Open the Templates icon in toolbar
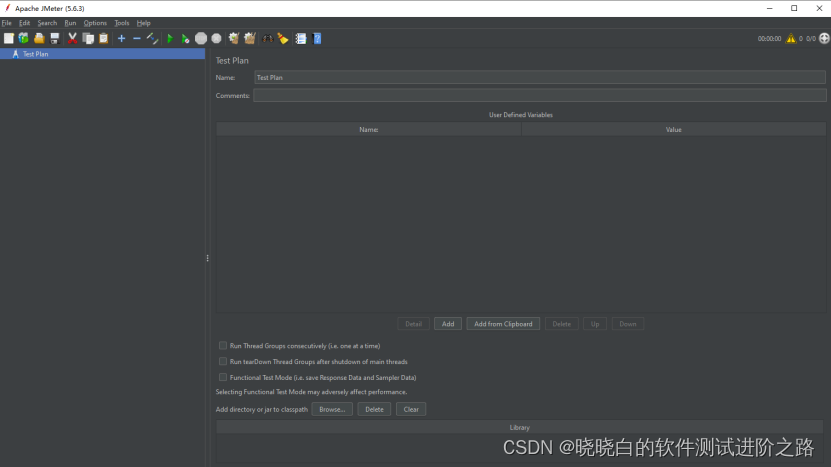The height and width of the screenshot is (467, 831). (24, 38)
